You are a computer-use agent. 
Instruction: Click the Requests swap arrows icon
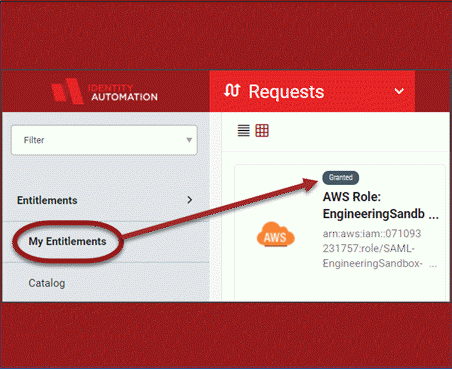coord(232,90)
